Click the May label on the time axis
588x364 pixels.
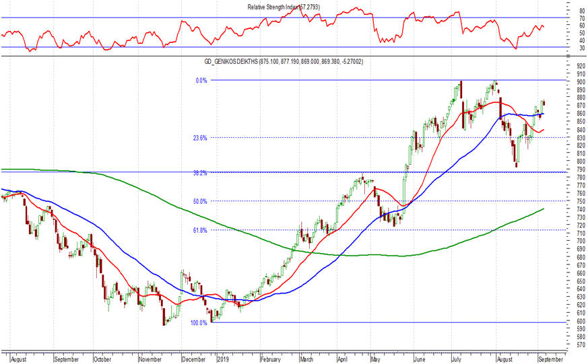point(375,359)
